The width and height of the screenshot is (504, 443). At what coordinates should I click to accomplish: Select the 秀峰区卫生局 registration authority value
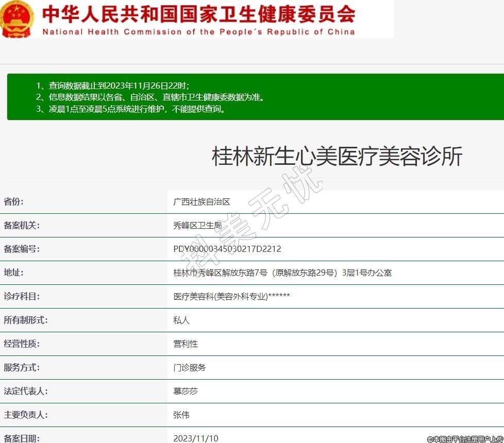[x=197, y=226]
